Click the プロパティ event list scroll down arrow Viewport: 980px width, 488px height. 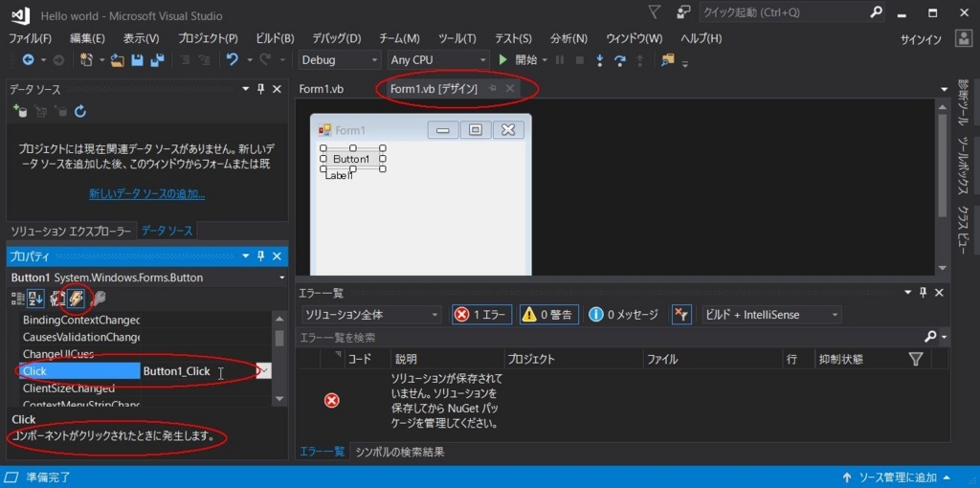pos(279,398)
